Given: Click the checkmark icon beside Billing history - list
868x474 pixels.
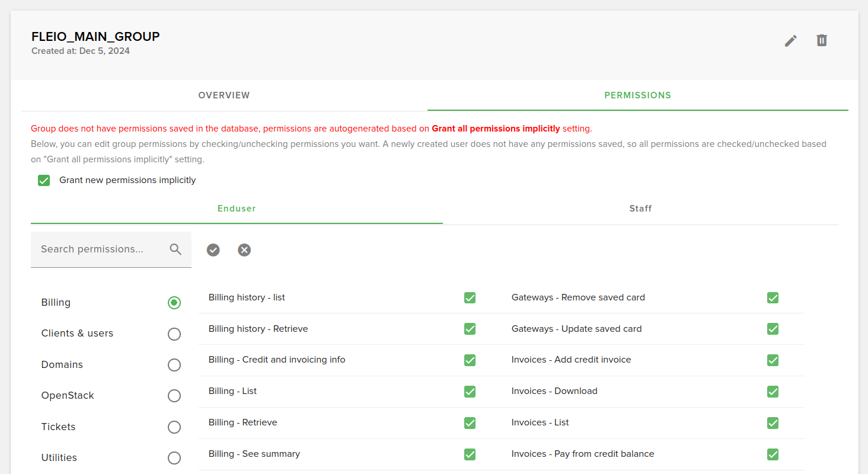Looking at the screenshot, I should point(470,297).
